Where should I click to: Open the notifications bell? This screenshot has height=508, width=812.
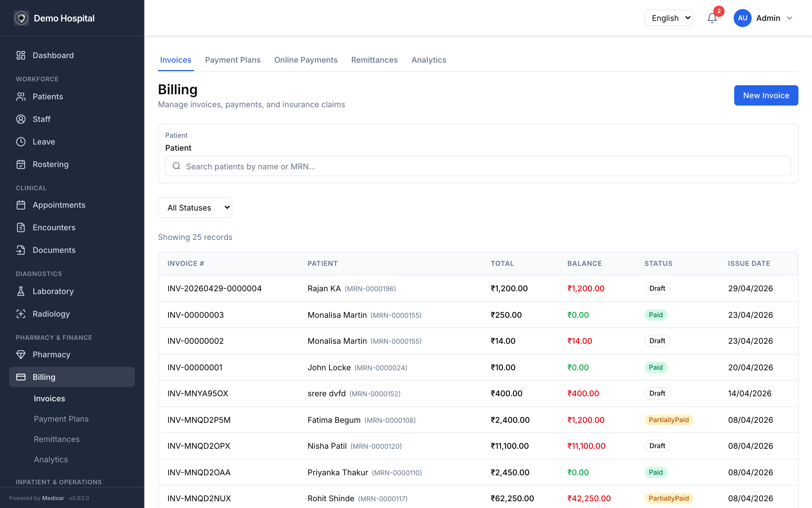[x=712, y=18]
